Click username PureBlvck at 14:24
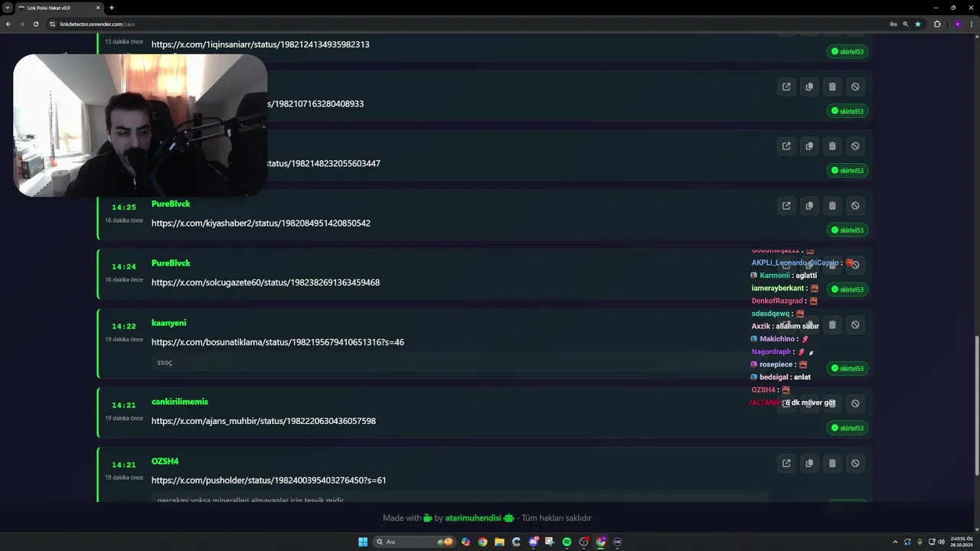The width and height of the screenshot is (980, 551). coord(171,263)
